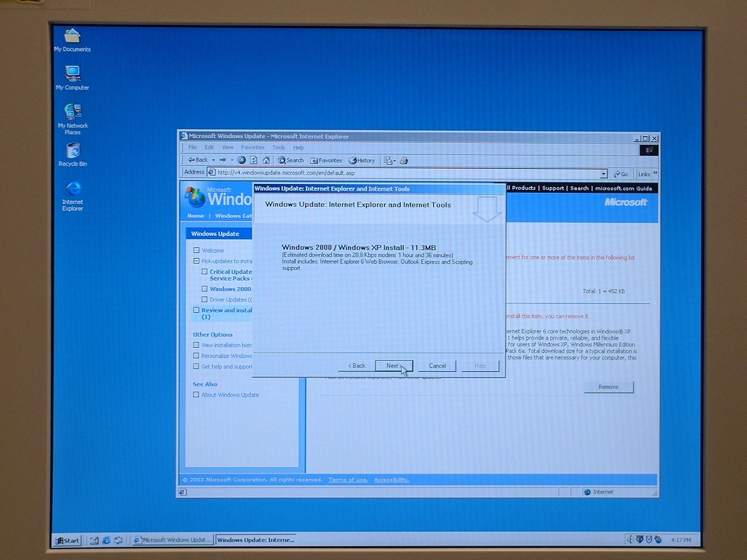Select the My Computer desktop icon
This screenshot has height=560, width=747.
72,76
